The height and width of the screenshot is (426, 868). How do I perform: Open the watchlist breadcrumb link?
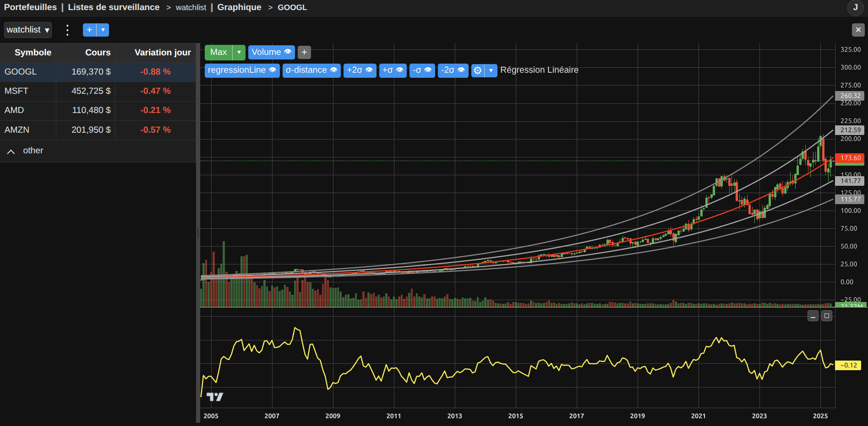click(x=191, y=7)
